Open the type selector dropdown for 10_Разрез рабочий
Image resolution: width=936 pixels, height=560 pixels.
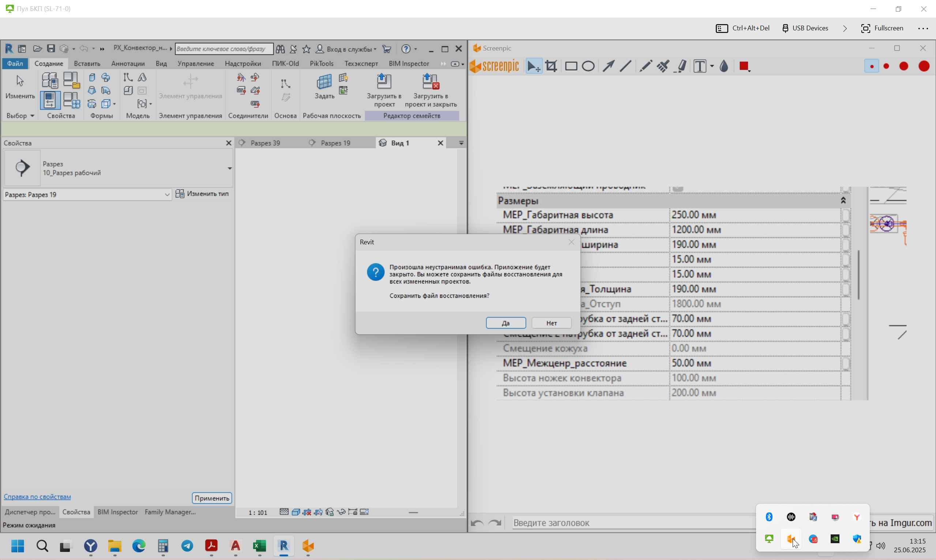(x=229, y=168)
